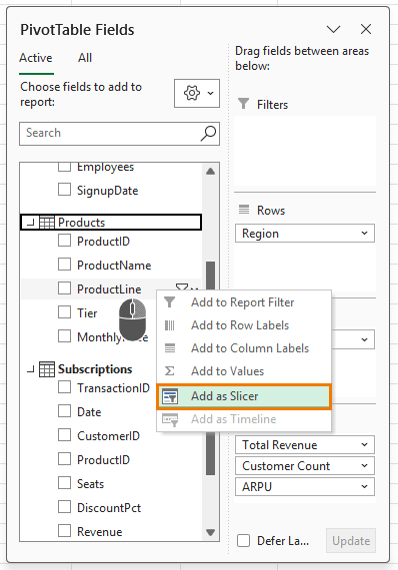Check the Revenue field checkbox
Image resolution: width=398 pixels, height=570 pixels.
(64, 531)
